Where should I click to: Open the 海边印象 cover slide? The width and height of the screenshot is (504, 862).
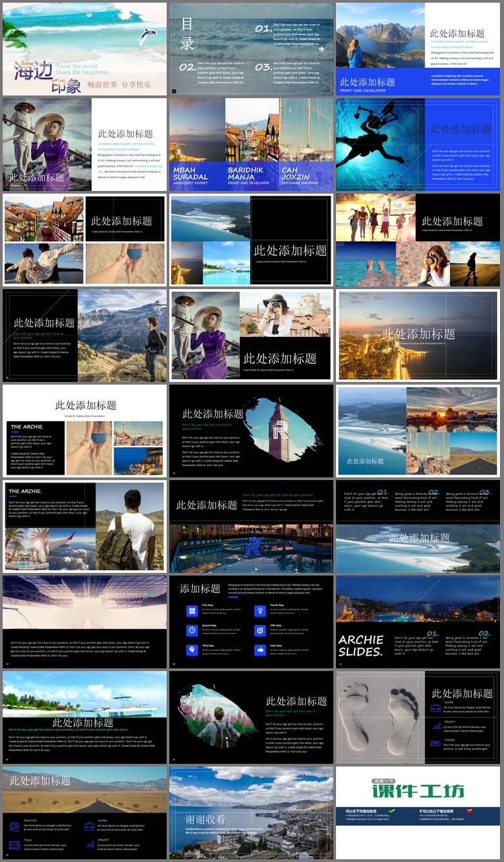[x=85, y=48]
